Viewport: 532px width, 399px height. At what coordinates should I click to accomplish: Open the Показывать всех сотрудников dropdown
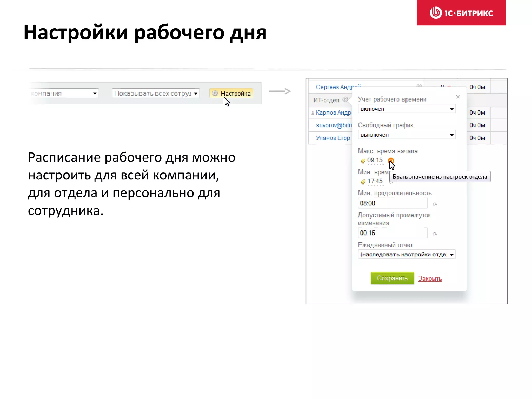156,93
